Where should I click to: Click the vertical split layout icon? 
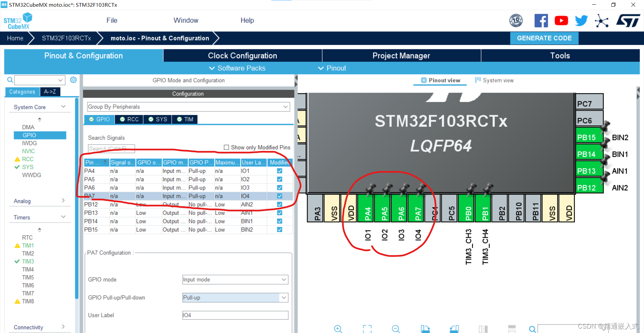pos(483,329)
